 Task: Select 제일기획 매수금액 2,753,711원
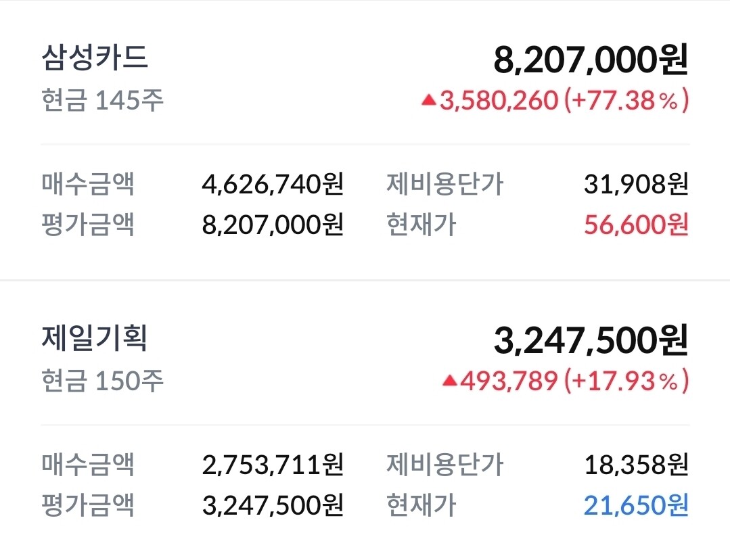pyautogui.click(x=273, y=465)
